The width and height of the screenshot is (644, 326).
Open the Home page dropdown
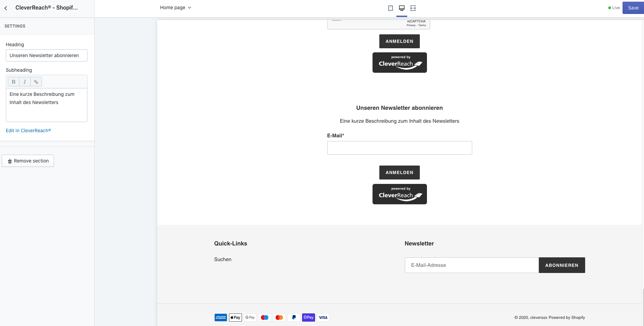(x=176, y=7)
